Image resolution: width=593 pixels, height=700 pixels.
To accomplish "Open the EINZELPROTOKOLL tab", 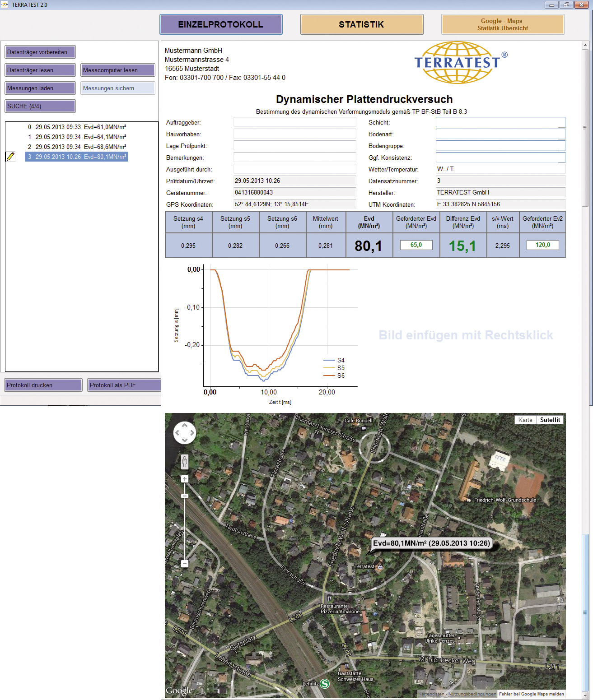I will coord(221,24).
